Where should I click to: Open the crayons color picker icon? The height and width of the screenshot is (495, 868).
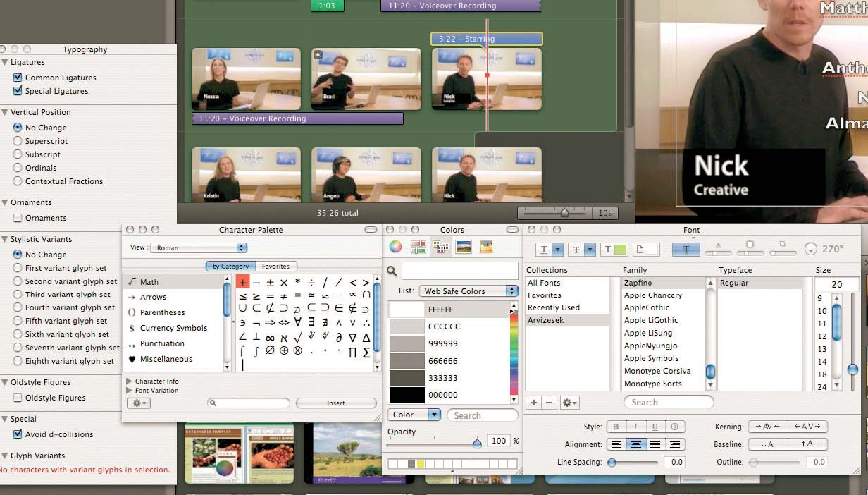coord(486,247)
